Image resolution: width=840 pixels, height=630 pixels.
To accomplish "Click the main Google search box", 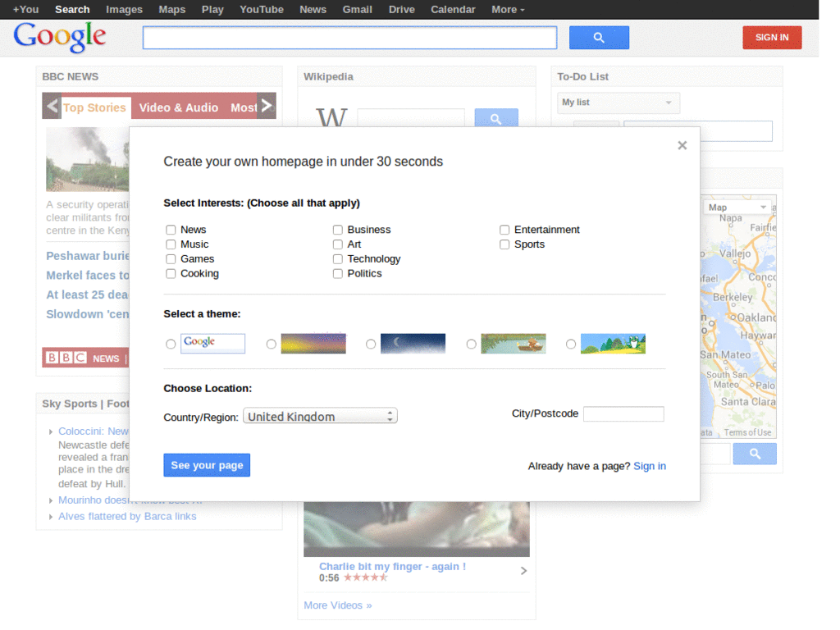I will click(349, 38).
